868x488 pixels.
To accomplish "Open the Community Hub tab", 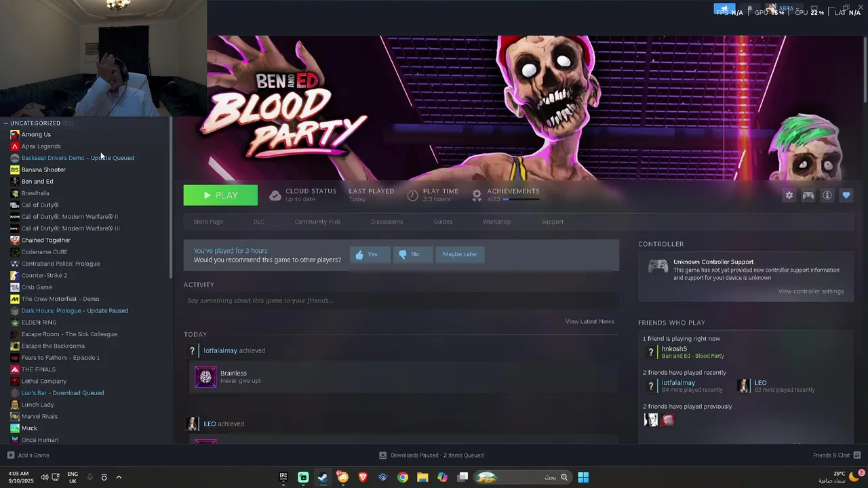I will click(x=317, y=222).
